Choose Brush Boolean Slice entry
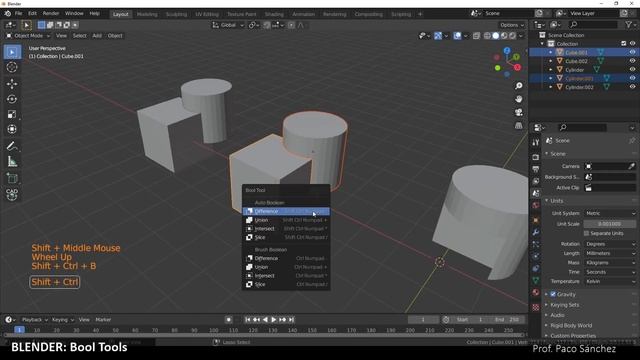Screen dimensions: 640x360 (286, 284)
